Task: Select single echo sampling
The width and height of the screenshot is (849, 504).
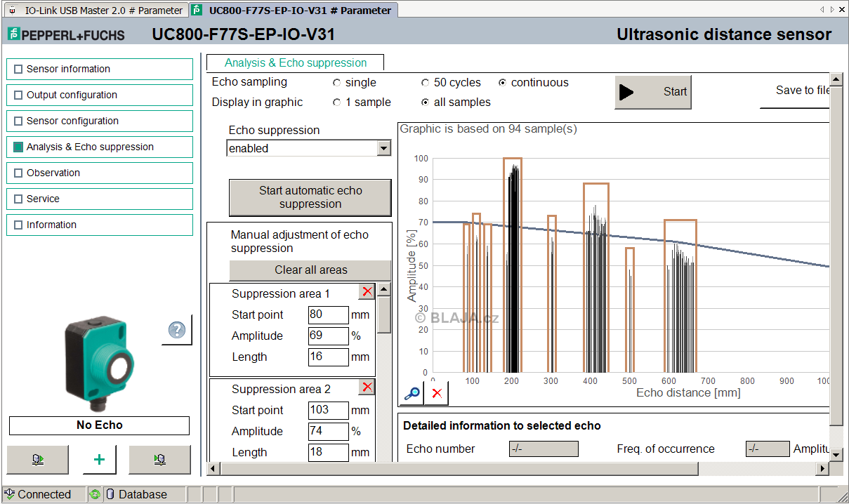Action: pos(337,83)
